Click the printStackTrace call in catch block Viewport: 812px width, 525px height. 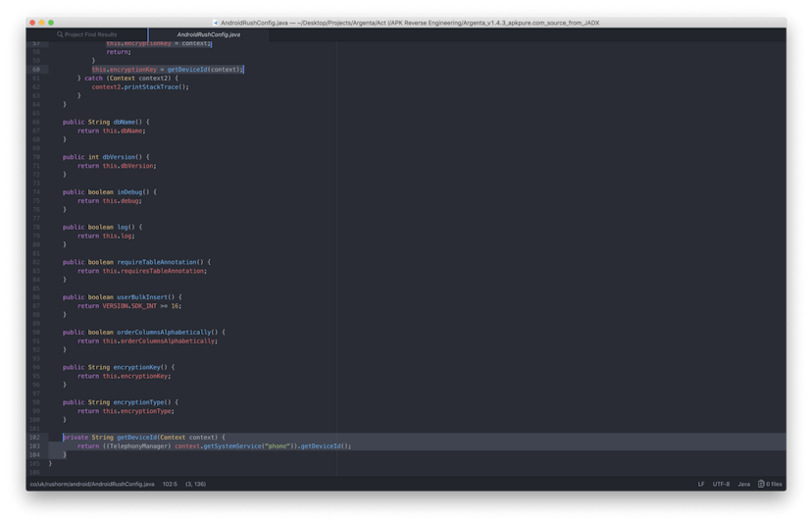pyautogui.click(x=155, y=86)
